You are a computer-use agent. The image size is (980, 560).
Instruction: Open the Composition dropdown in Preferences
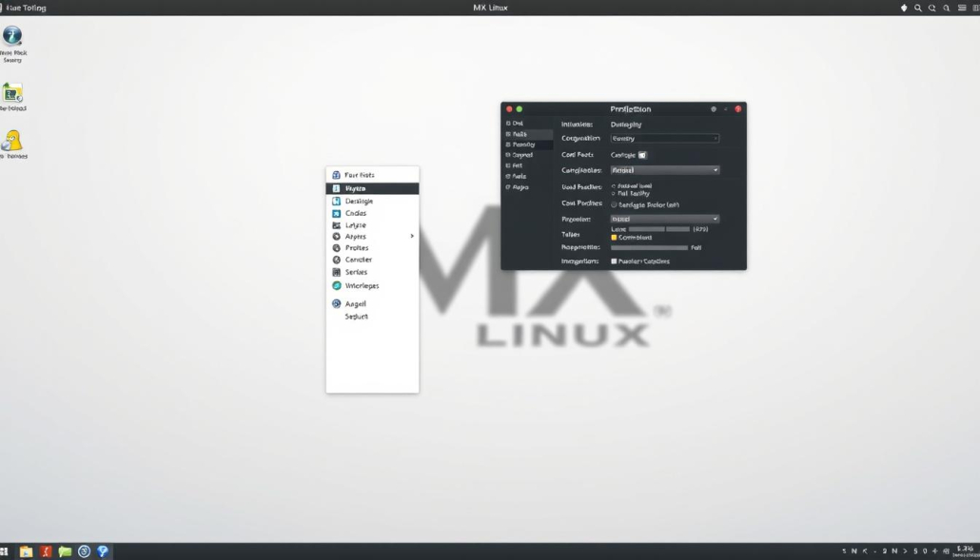coord(664,138)
